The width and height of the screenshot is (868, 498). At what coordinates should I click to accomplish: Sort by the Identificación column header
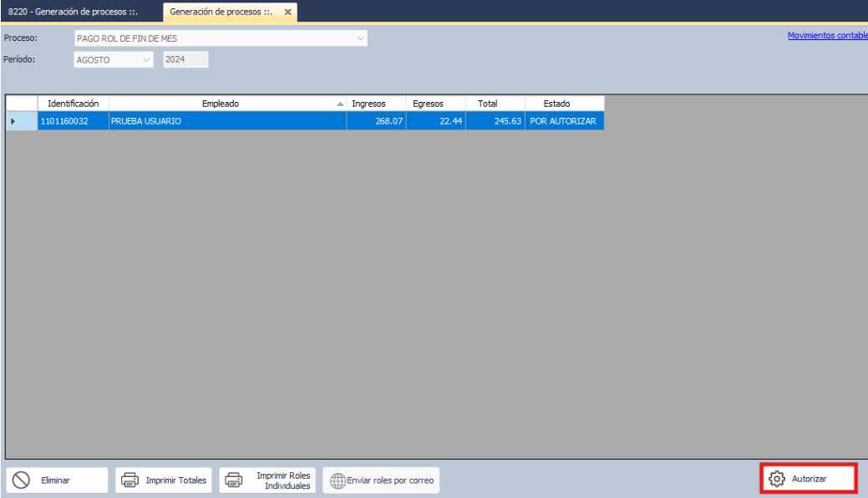[74, 104]
